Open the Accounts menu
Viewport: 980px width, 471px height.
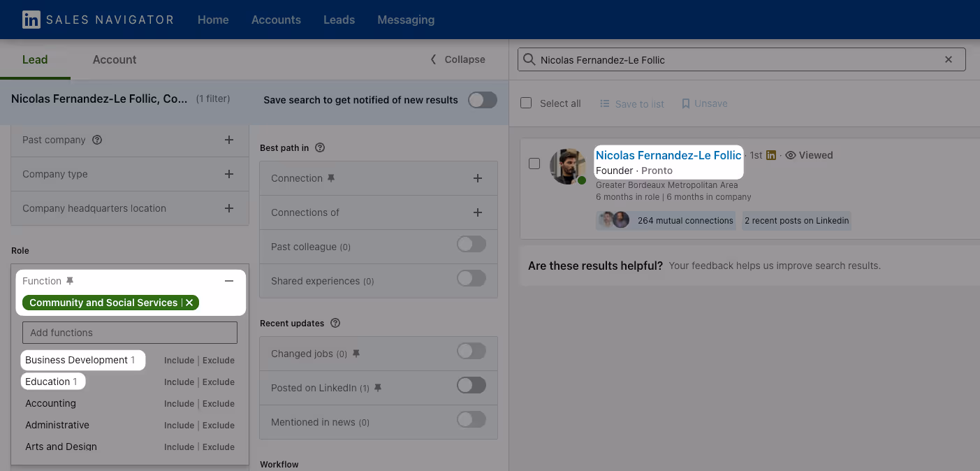click(x=276, y=20)
